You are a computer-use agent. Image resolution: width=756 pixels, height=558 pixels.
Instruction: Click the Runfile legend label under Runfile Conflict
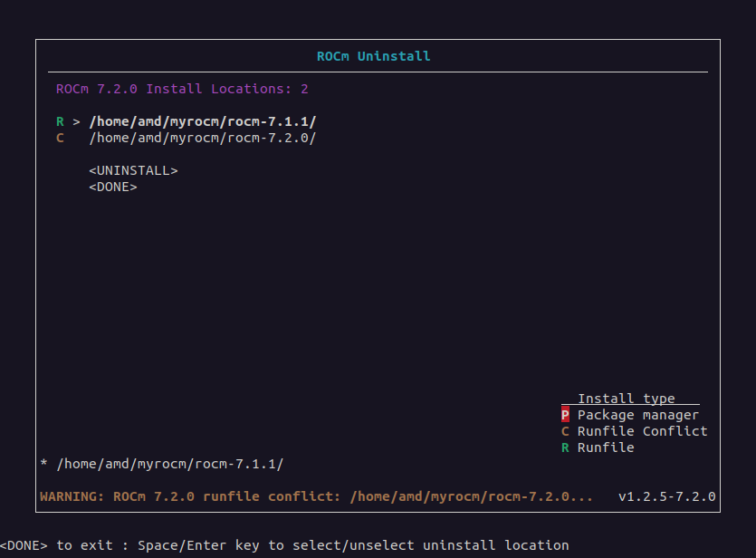[x=606, y=447]
